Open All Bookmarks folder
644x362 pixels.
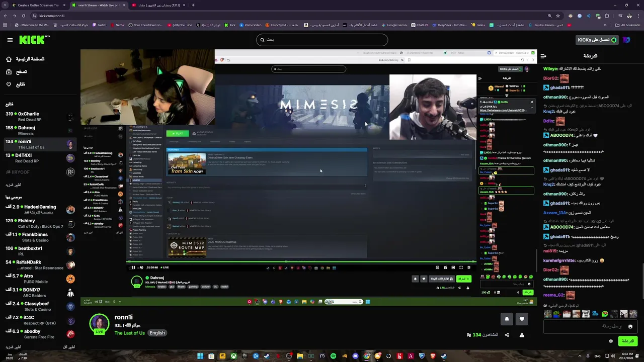[x=628, y=25]
